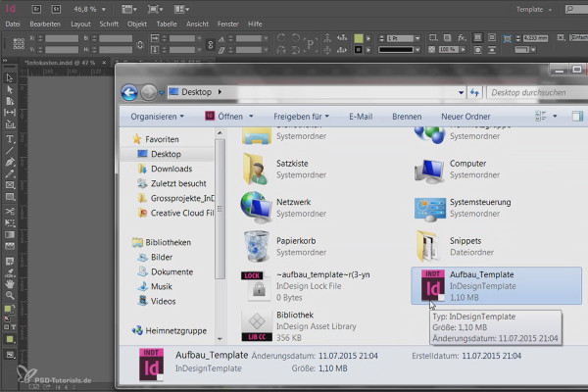
Task: Click the back arrow in Explorer window
Action: click(129, 92)
